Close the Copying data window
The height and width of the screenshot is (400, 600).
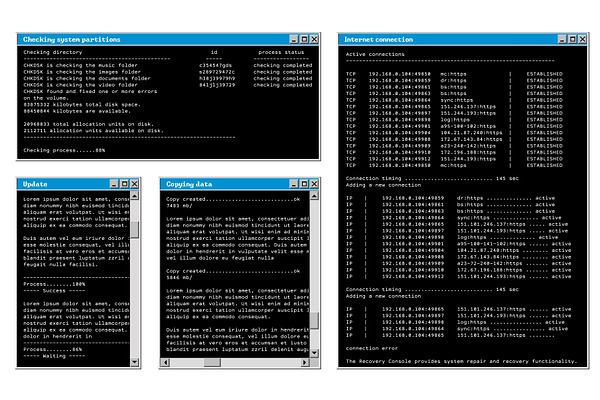(x=314, y=184)
